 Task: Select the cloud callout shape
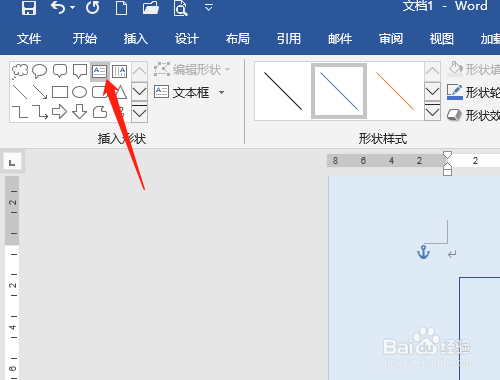(x=20, y=71)
